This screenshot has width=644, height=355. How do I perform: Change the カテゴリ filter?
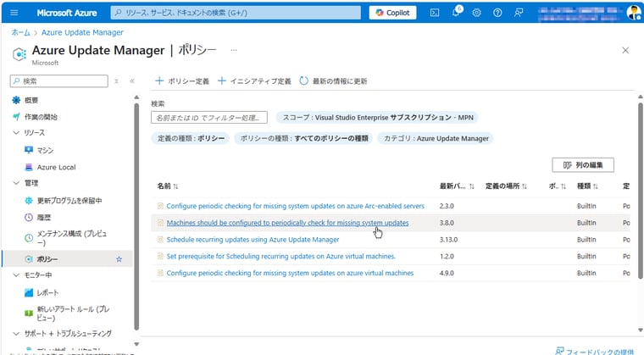click(436, 138)
